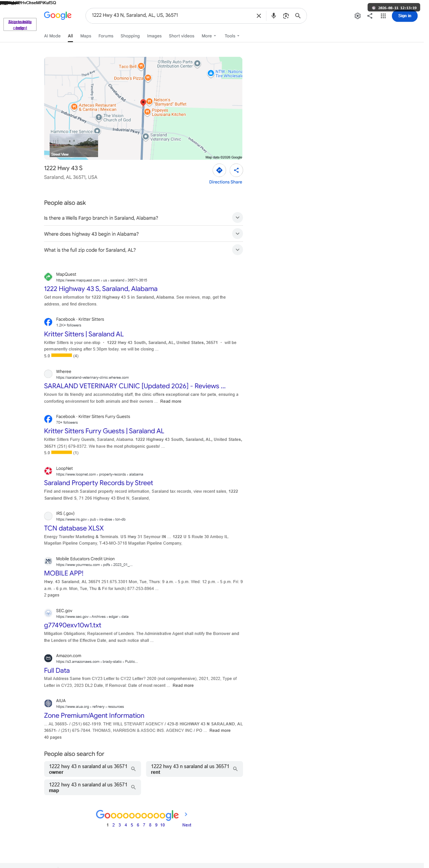The height and width of the screenshot is (868, 429).
Task: Click the MapQuest favicon icon
Action: coord(48,277)
